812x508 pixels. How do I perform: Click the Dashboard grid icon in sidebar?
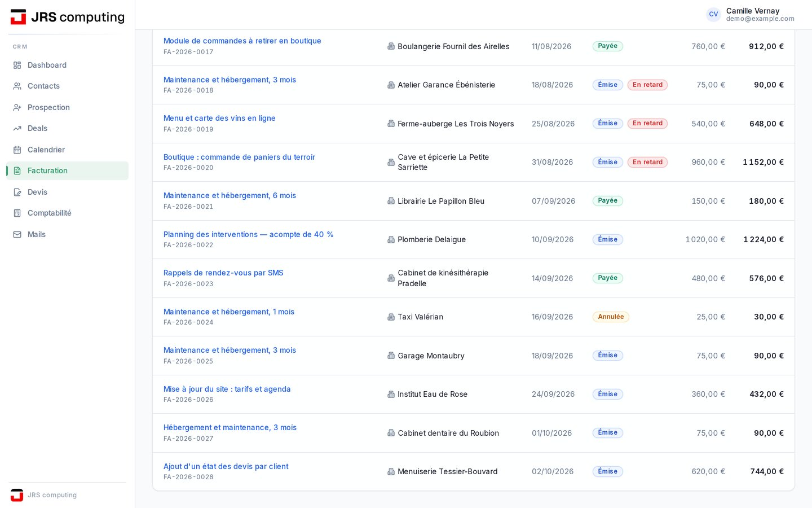click(x=17, y=65)
